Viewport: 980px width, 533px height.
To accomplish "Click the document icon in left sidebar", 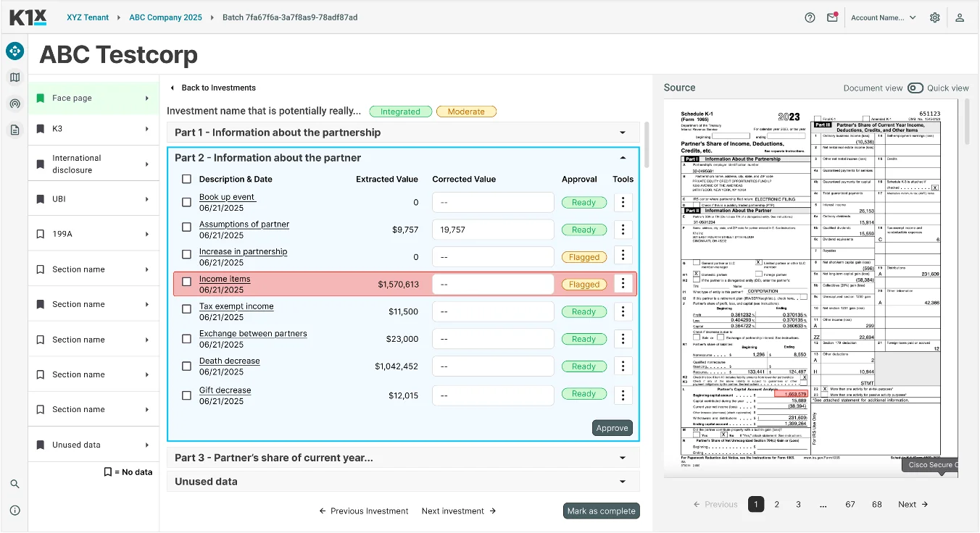I will coord(14,130).
